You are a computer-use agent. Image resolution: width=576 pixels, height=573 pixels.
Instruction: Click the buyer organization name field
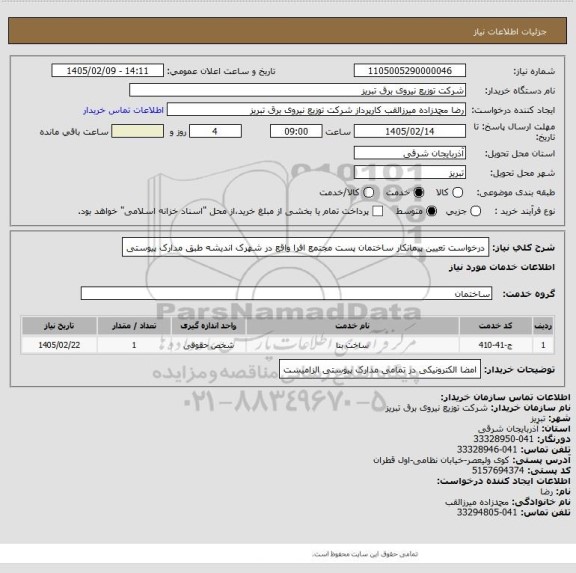(x=298, y=90)
